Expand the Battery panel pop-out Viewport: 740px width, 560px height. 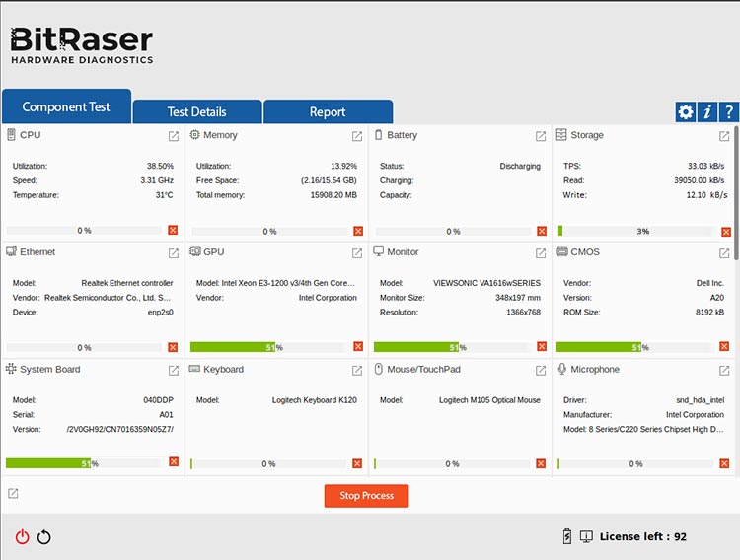(x=541, y=136)
